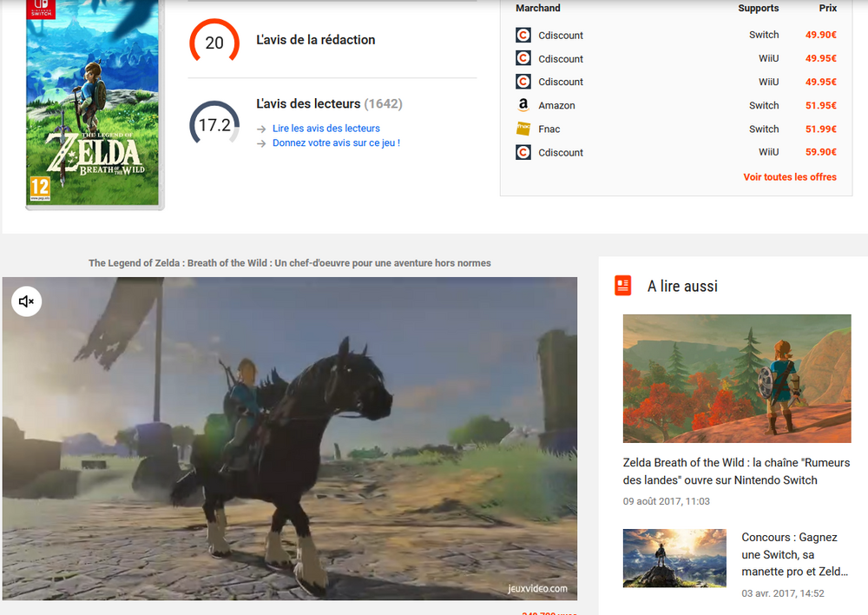Image resolution: width=868 pixels, height=615 pixels.
Task: Unmute the video with the speaker icon
Action: (26, 301)
